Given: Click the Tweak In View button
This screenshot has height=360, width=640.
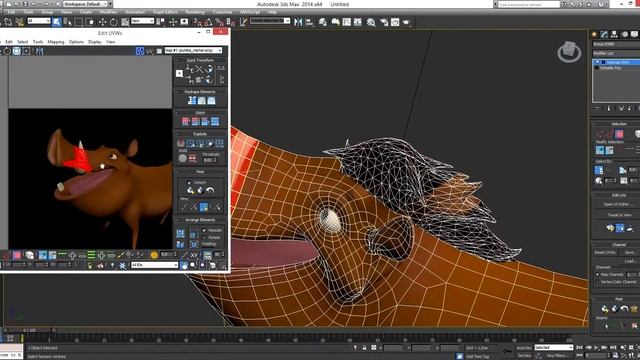Looking at the screenshot, I should [x=618, y=215].
